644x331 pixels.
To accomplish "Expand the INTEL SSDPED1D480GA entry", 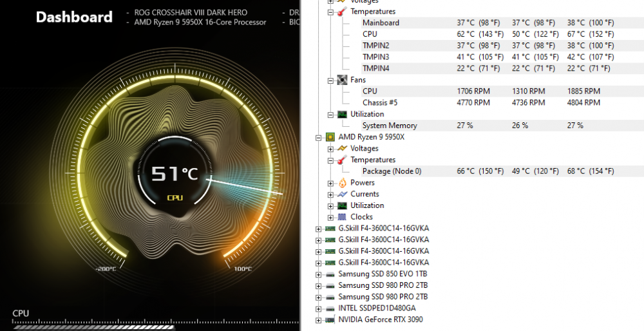I will coord(318,309).
